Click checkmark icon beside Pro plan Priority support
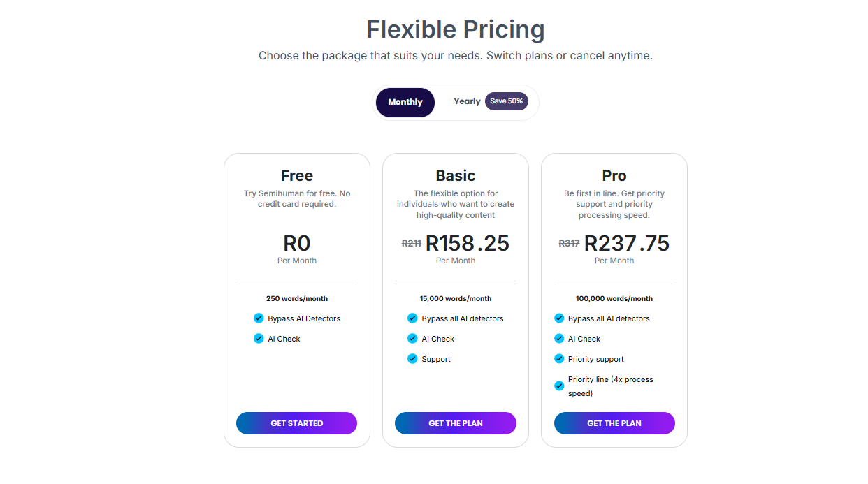Screen dimensions: 868x484 559,359
